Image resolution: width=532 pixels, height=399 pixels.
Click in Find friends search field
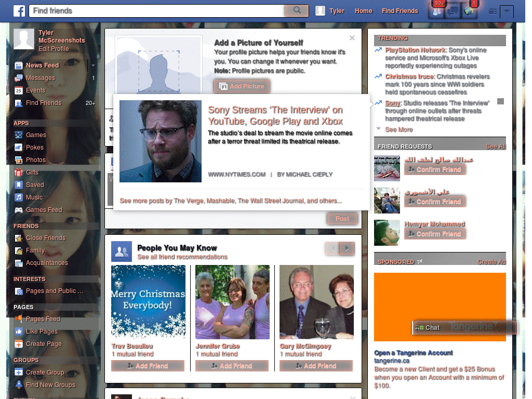[157, 11]
